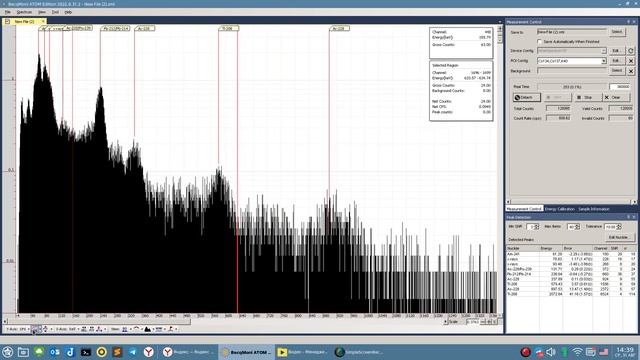
Task: Adjust the Min SNR stepper
Action: pyautogui.click(x=536, y=227)
